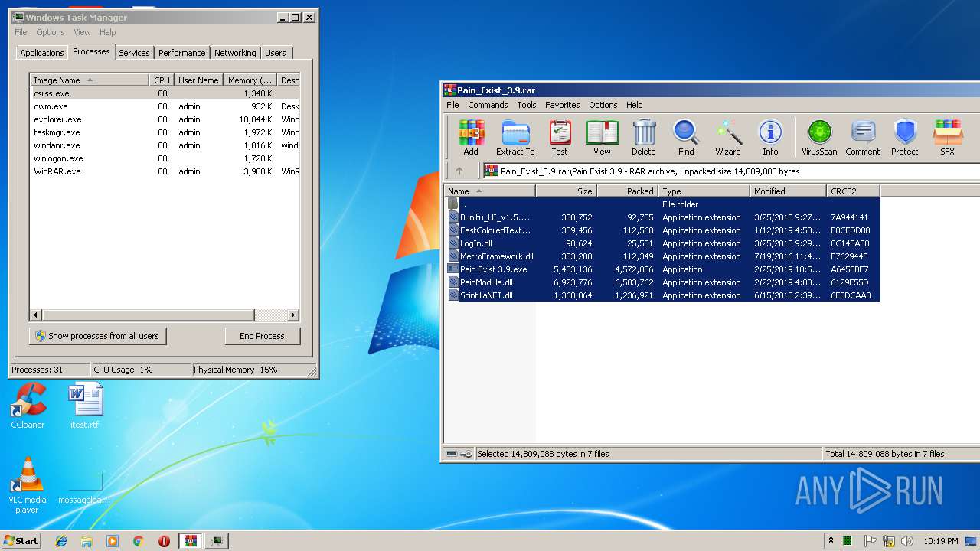This screenshot has height=551, width=980.
Task: Open the Task Manager Options menu
Action: tap(51, 32)
